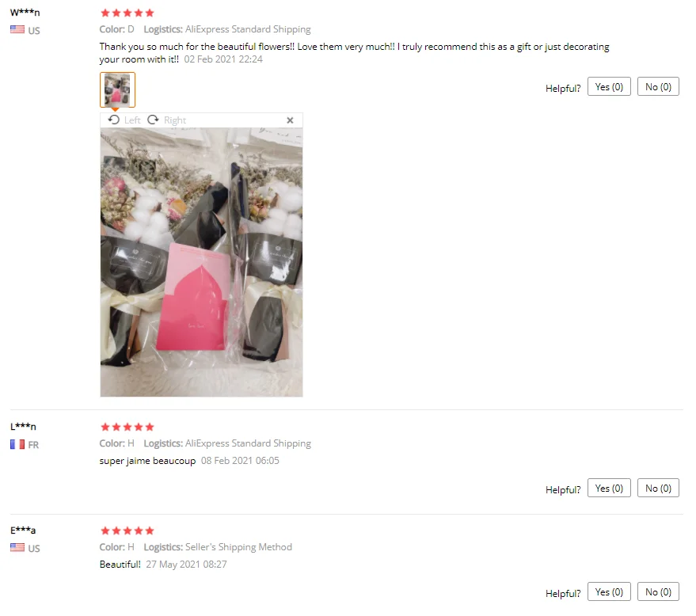Vote Yes on E***a's Beautiful! review
Screen dimensions: 696x616
pos(609,591)
